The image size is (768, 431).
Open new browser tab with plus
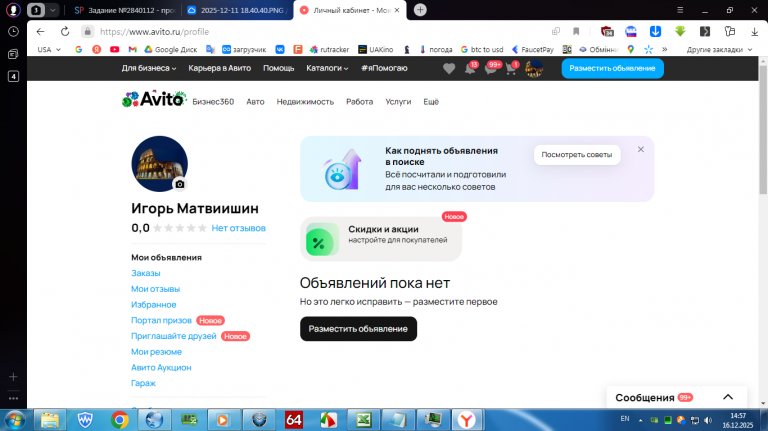click(x=420, y=10)
